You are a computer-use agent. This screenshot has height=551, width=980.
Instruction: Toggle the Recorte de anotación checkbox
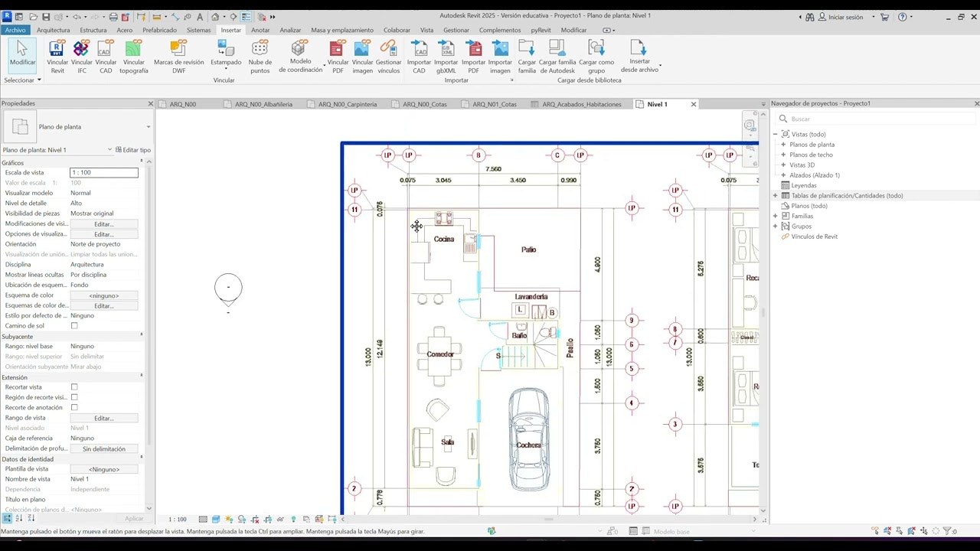tap(74, 407)
